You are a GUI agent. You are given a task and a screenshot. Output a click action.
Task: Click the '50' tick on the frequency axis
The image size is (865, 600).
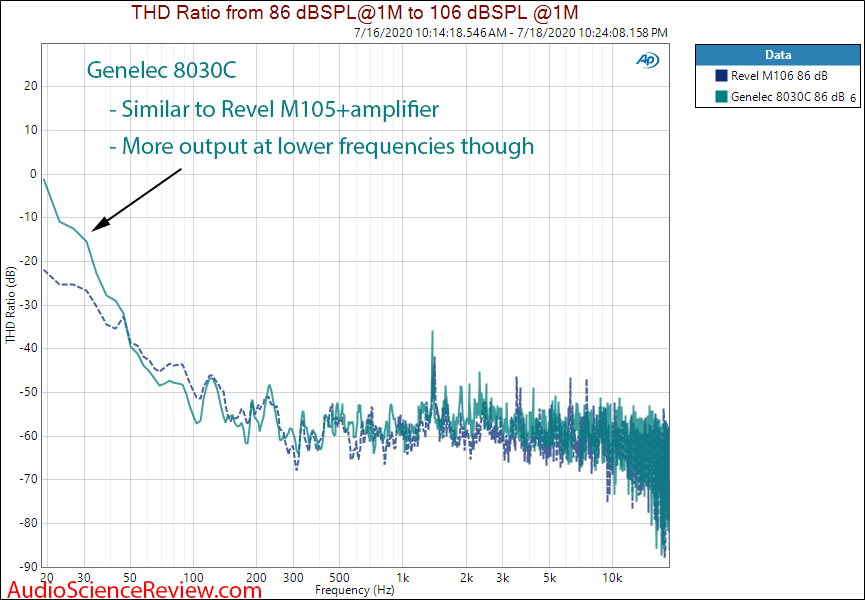[130, 578]
